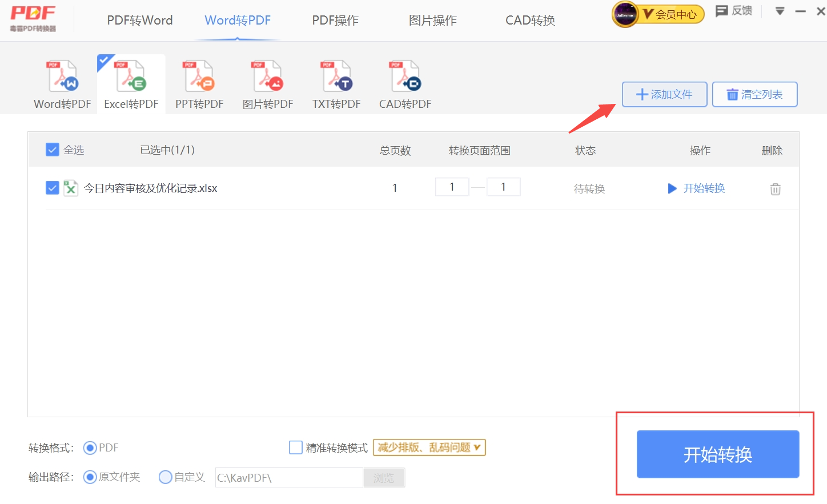
Task: Select the 自定义 output path radio button
Action: [x=166, y=477]
